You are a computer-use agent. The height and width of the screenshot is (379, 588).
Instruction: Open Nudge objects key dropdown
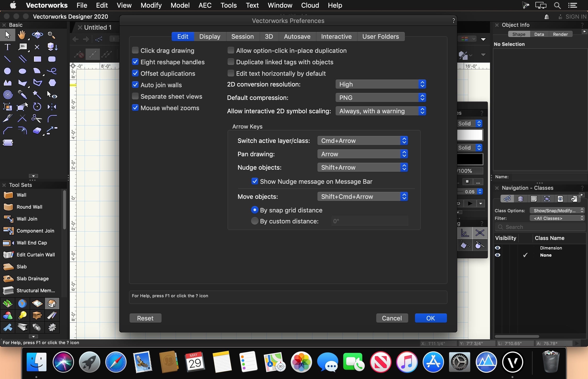(x=362, y=167)
